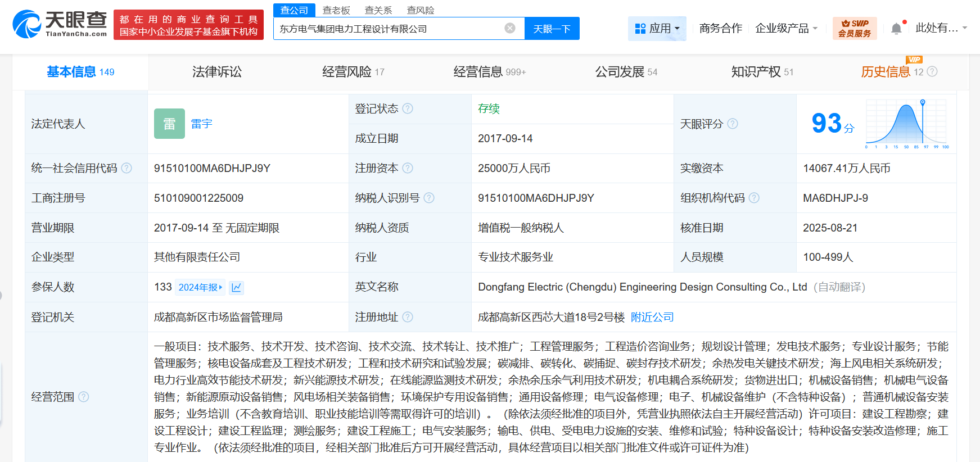Open legal representative 雷宇 link
Viewport: 980px width, 462px height.
[201, 124]
